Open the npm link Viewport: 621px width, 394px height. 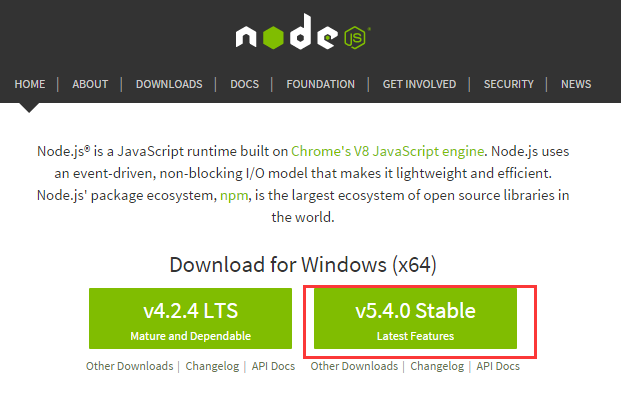234,195
